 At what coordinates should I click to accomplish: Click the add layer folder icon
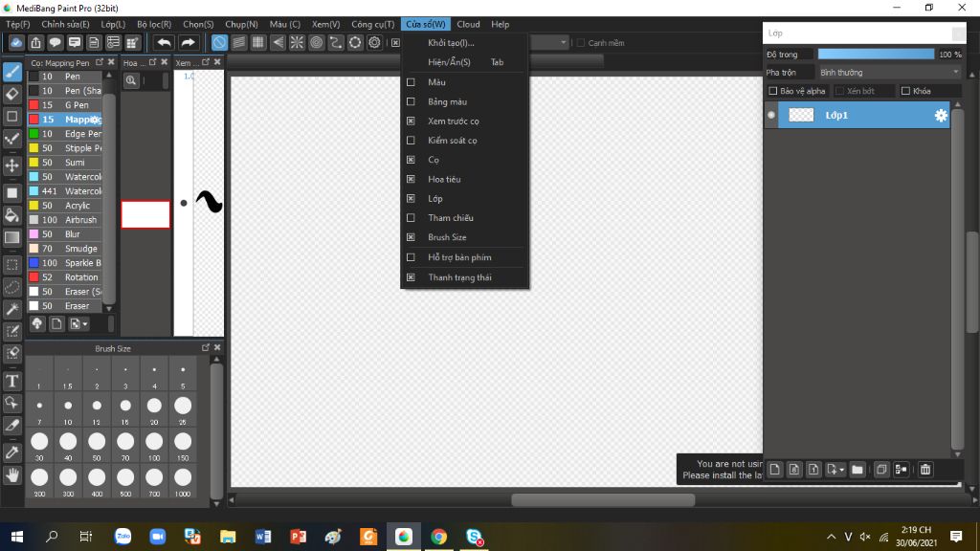[x=857, y=469]
